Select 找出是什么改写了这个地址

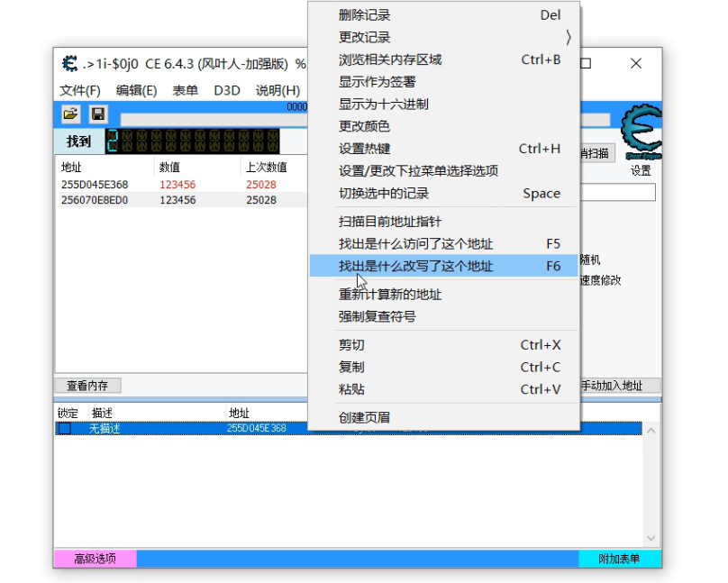coord(444,266)
